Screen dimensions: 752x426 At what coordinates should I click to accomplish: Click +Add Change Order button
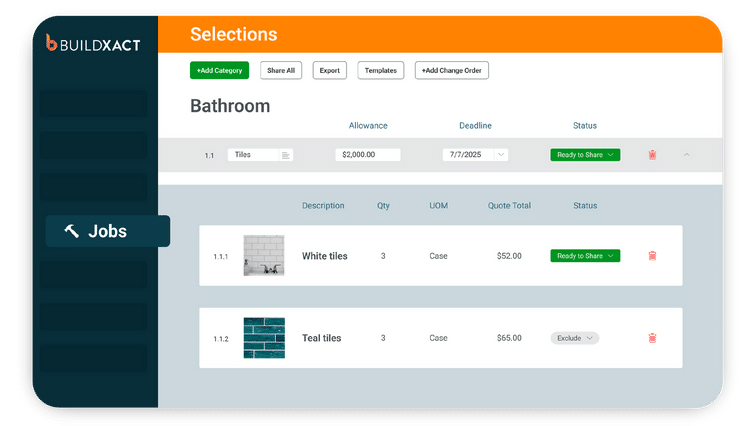[x=451, y=71]
